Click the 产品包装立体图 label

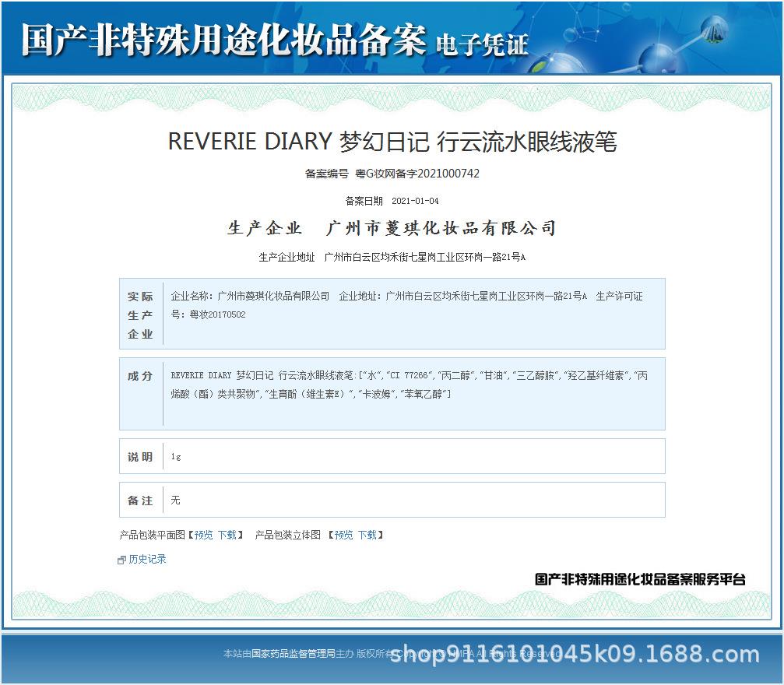[288, 535]
